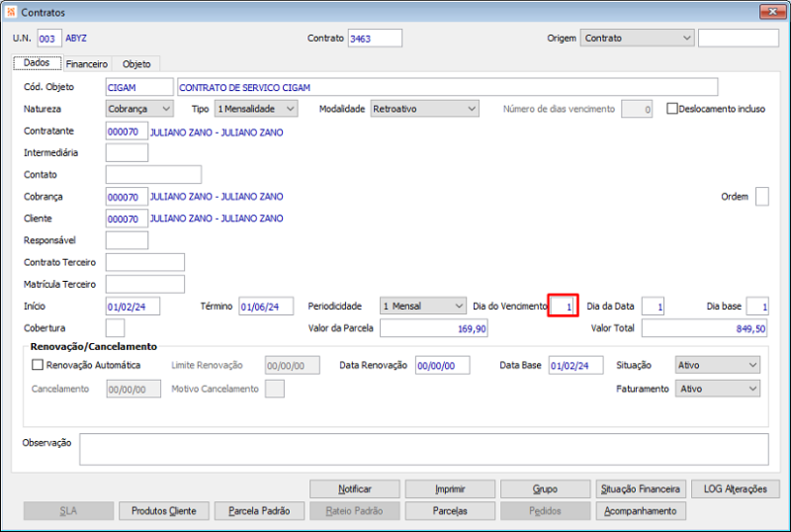Open the Faturamento dropdown showing Ativo

click(x=718, y=389)
